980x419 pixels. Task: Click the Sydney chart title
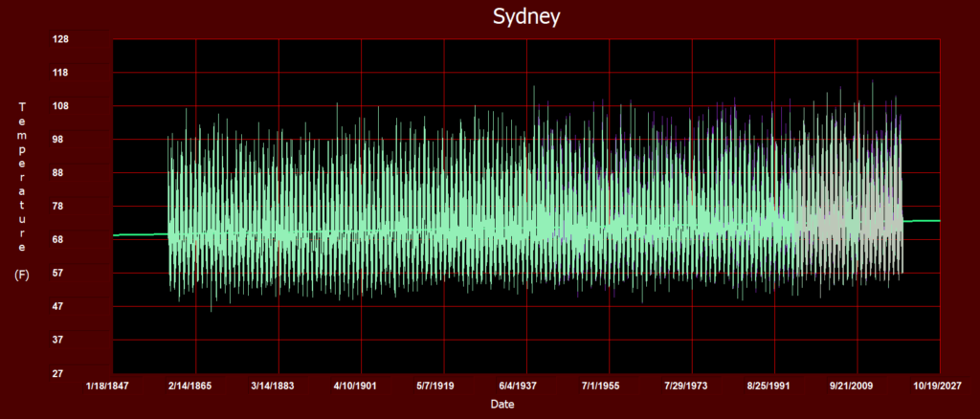tap(526, 17)
